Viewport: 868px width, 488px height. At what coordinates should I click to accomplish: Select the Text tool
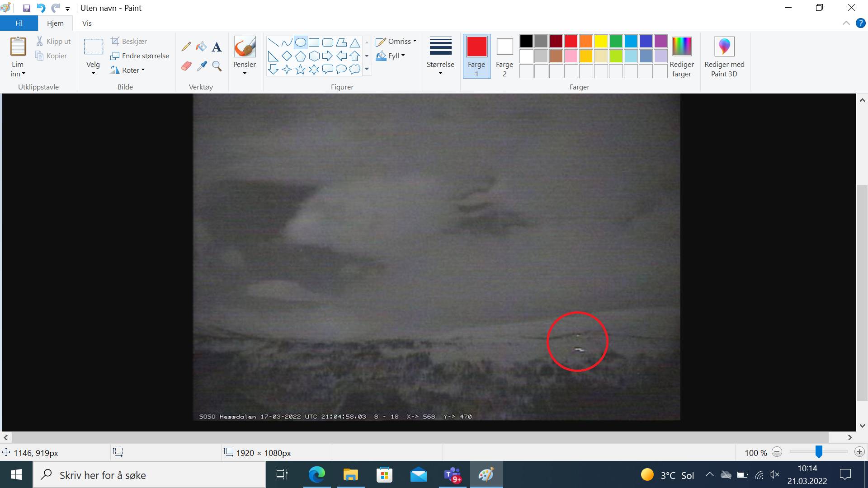[217, 47]
